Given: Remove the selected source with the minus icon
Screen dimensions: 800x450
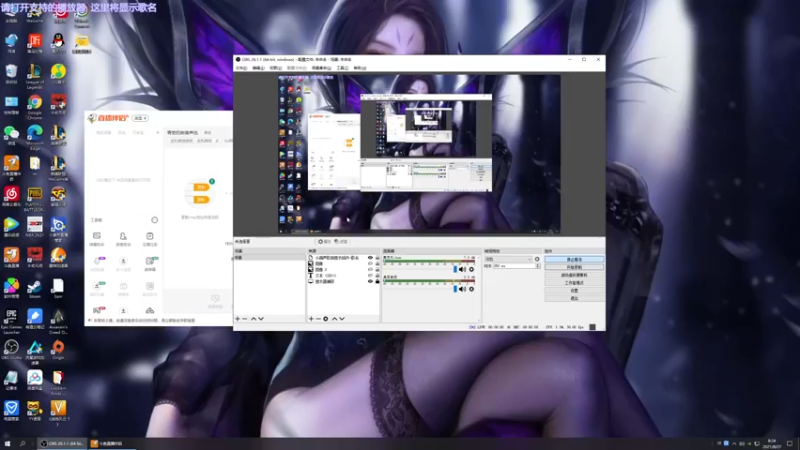Looking at the screenshot, I should [318, 319].
